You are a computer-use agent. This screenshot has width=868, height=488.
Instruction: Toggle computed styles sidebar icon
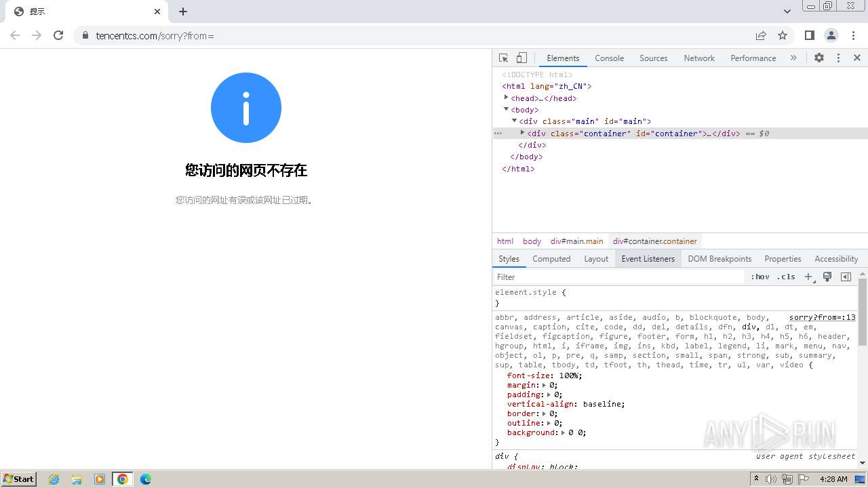click(846, 277)
